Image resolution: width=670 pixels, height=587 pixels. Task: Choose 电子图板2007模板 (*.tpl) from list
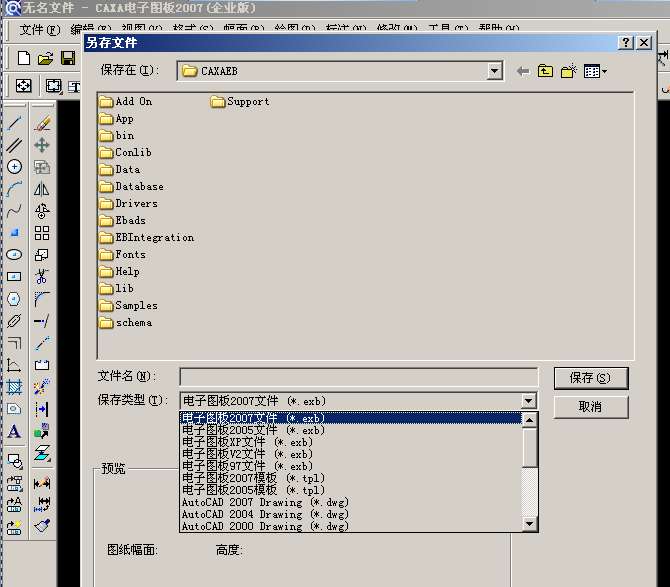[350, 478]
